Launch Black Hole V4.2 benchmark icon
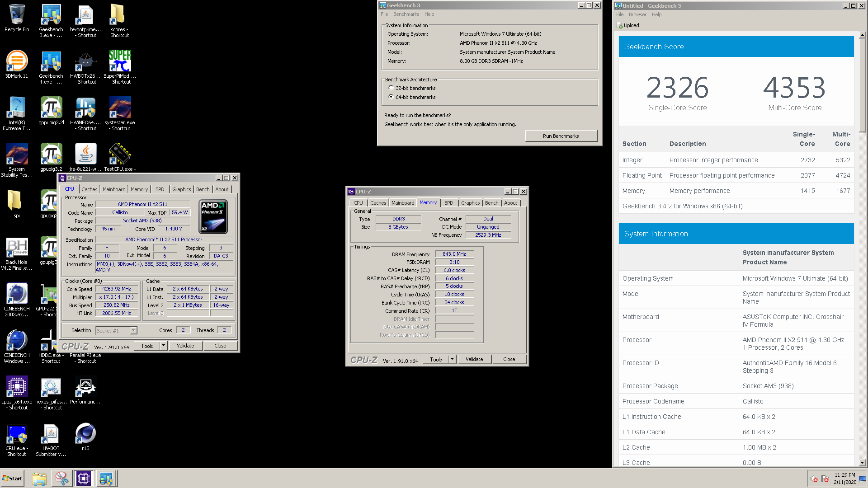 [17, 253]
